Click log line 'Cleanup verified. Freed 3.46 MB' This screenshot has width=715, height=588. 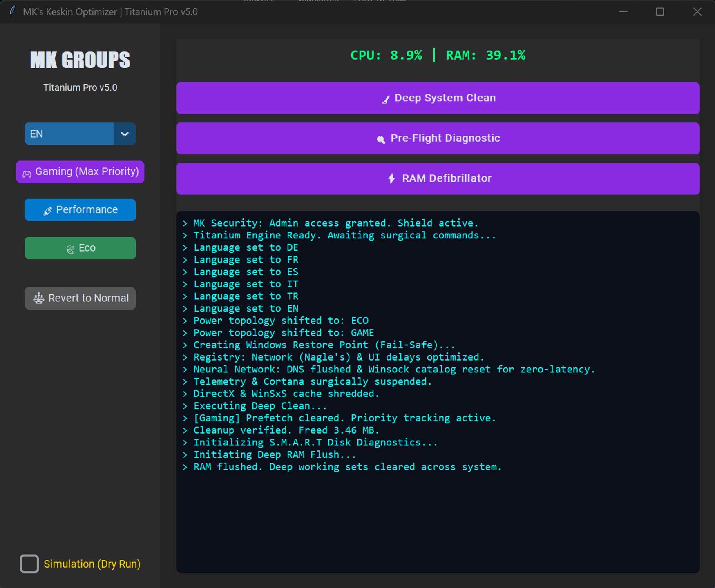(281, 430)
